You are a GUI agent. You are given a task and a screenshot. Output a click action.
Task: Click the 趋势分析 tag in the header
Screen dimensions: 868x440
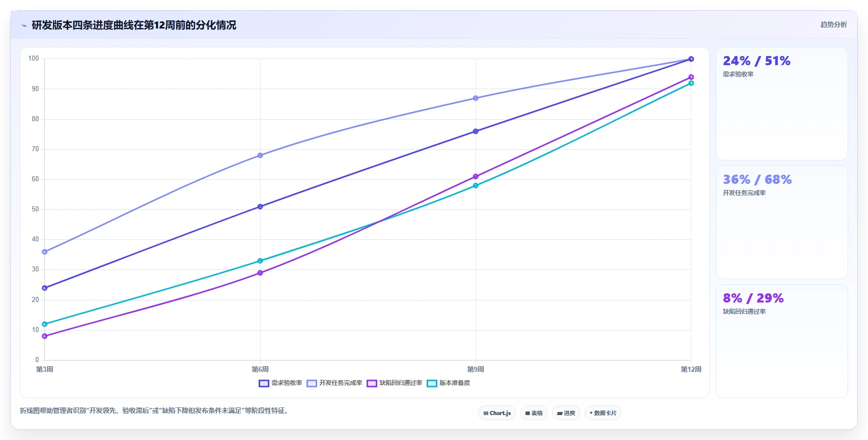coord(833,24)
